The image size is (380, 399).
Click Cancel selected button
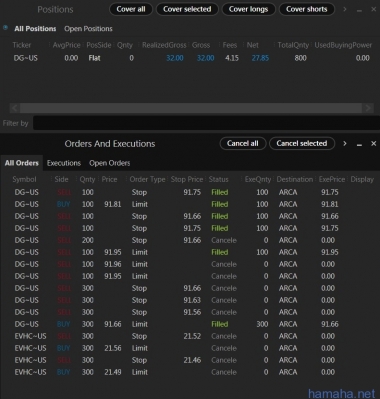pos(302,144)
